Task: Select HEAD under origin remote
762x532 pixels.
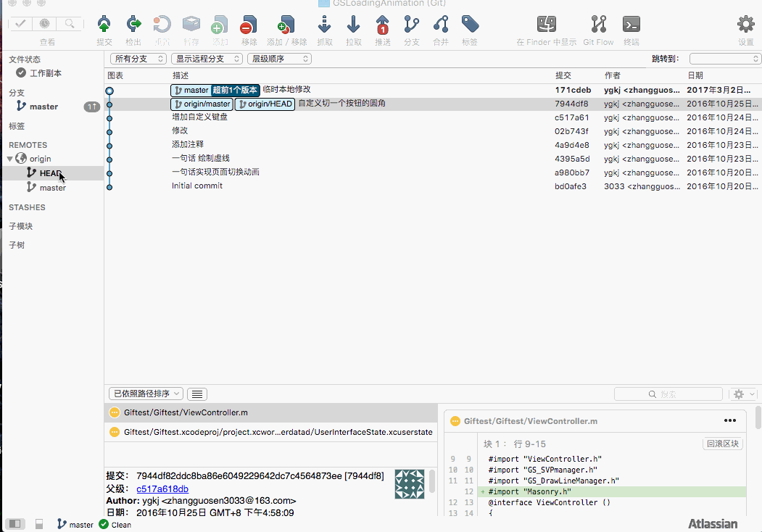Action: (51, 173)
